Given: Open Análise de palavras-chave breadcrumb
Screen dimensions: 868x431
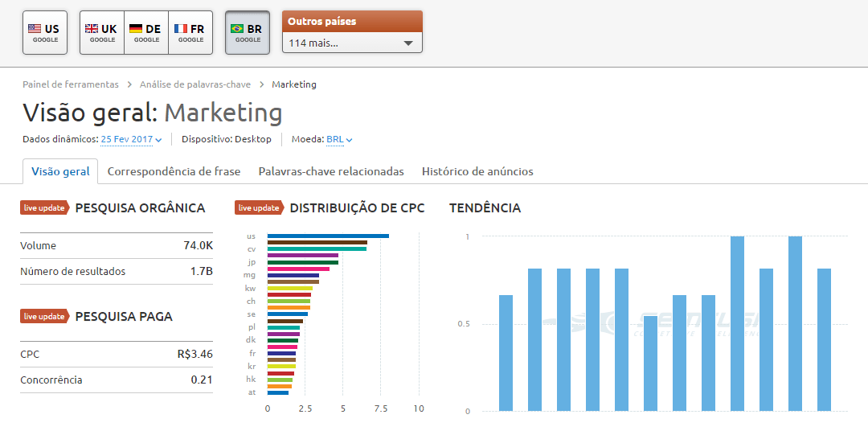Looking at the screenshot, I should (194, 84).
